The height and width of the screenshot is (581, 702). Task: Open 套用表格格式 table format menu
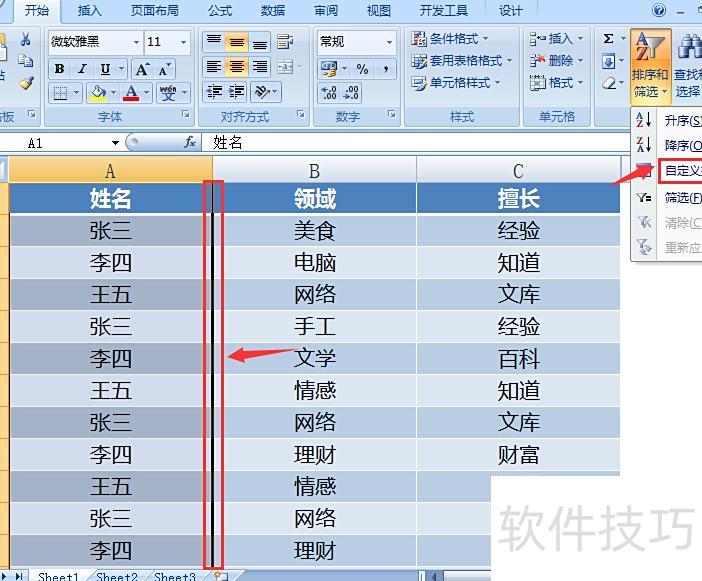(461, 60)
